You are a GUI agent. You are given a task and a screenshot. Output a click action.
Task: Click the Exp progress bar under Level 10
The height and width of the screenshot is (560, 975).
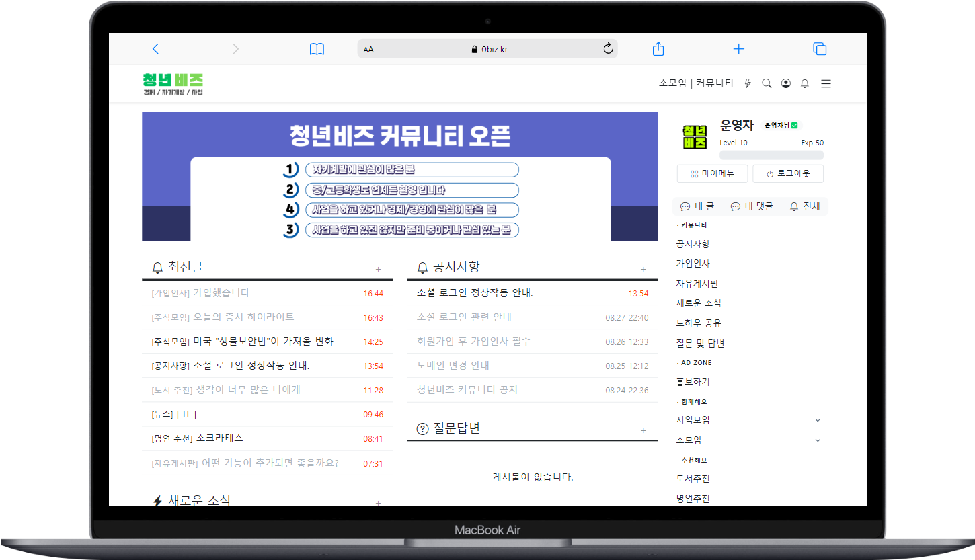tap(771, 155)
